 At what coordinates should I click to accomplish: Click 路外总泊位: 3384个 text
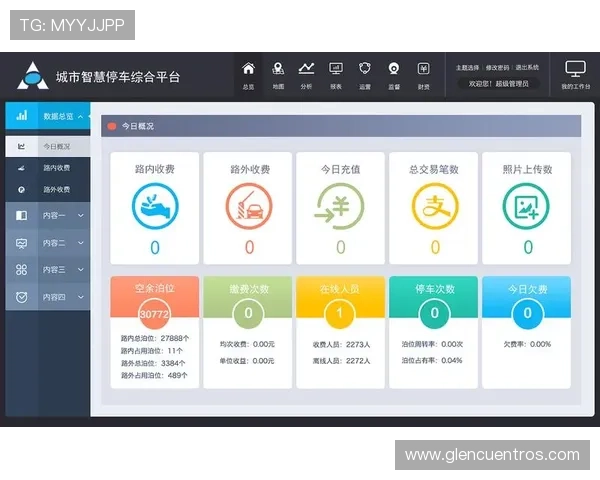[x=153, y=363]
